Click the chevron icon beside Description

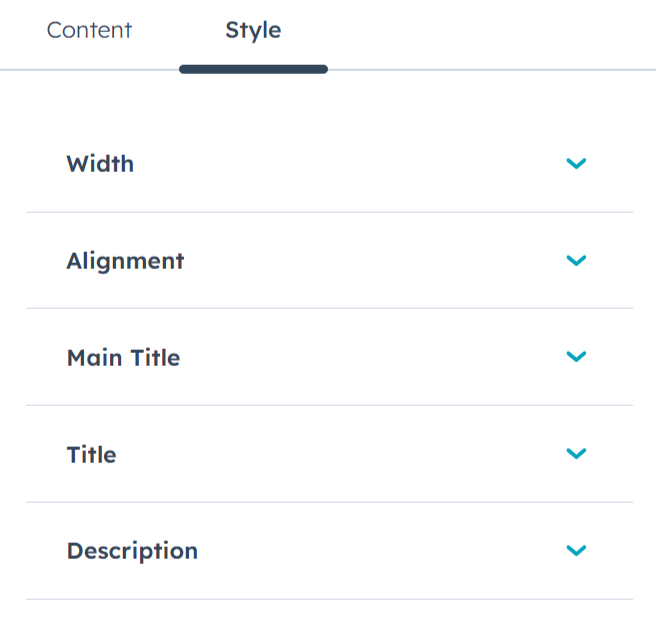[x=576, y=550]
